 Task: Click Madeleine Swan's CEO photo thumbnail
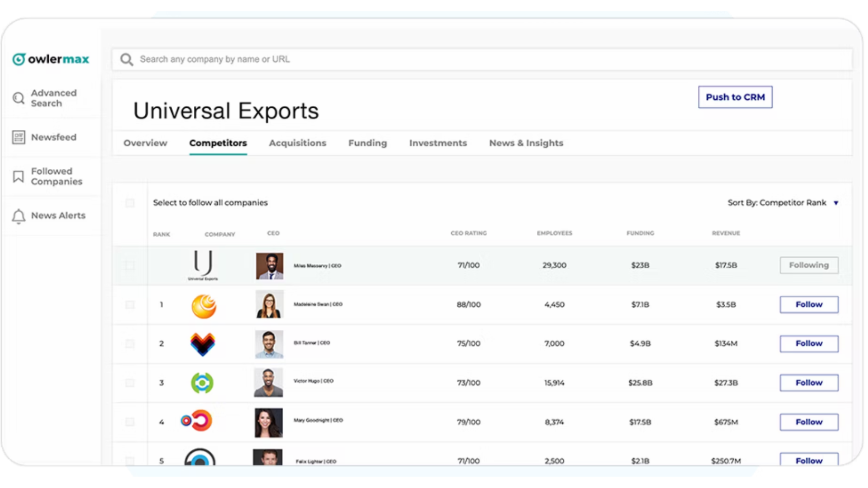click(269, 304)
